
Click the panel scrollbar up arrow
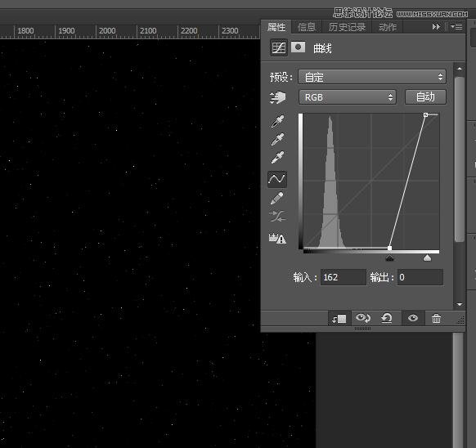460,69
